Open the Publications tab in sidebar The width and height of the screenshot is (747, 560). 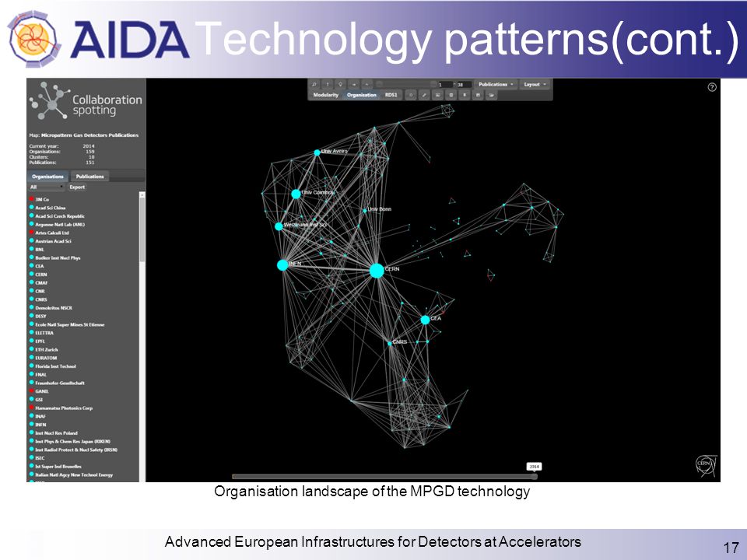tap(89, 177)
